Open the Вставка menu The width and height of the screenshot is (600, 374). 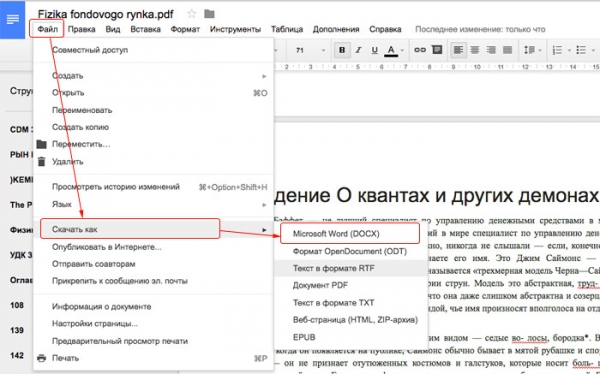(145, 29)
